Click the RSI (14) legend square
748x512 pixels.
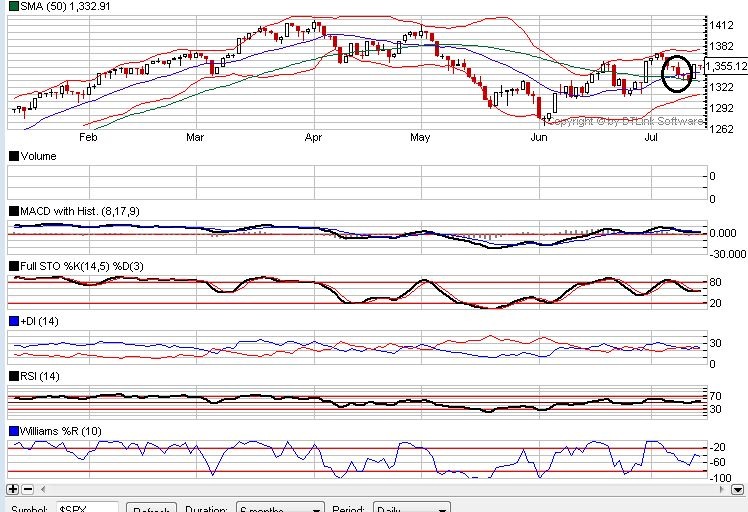13,376
